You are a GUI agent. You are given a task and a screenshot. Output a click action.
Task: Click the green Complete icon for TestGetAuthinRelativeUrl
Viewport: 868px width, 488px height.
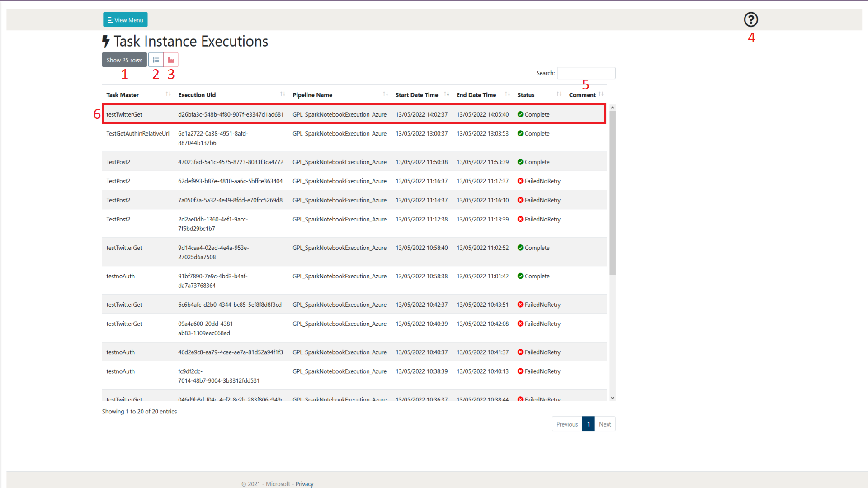520,134
